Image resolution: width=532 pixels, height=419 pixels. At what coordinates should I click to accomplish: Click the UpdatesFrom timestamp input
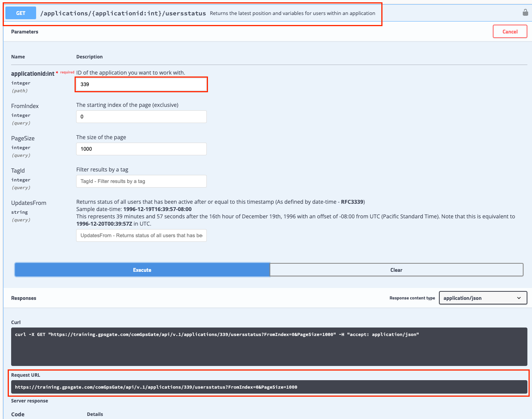(141, 235)
